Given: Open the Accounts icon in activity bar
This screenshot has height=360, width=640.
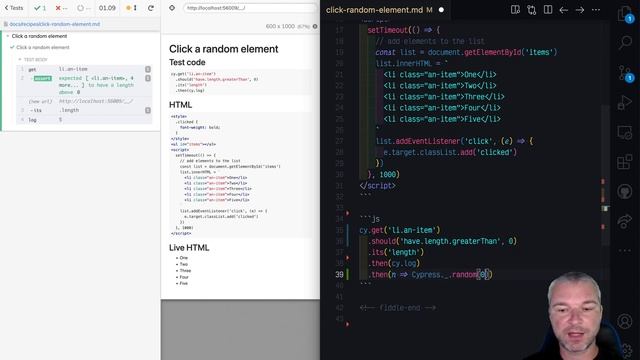Looking at the screenshot, I should pos(625,321).
